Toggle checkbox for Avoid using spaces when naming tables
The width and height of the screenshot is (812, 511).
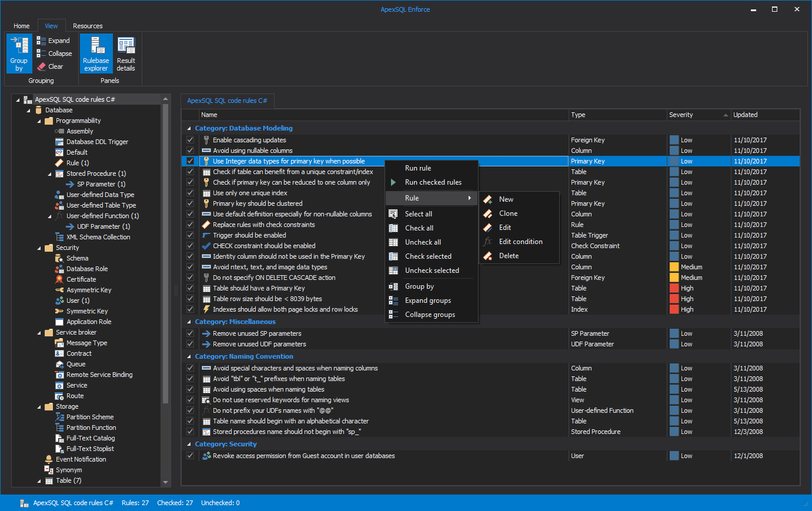point(190,389)
